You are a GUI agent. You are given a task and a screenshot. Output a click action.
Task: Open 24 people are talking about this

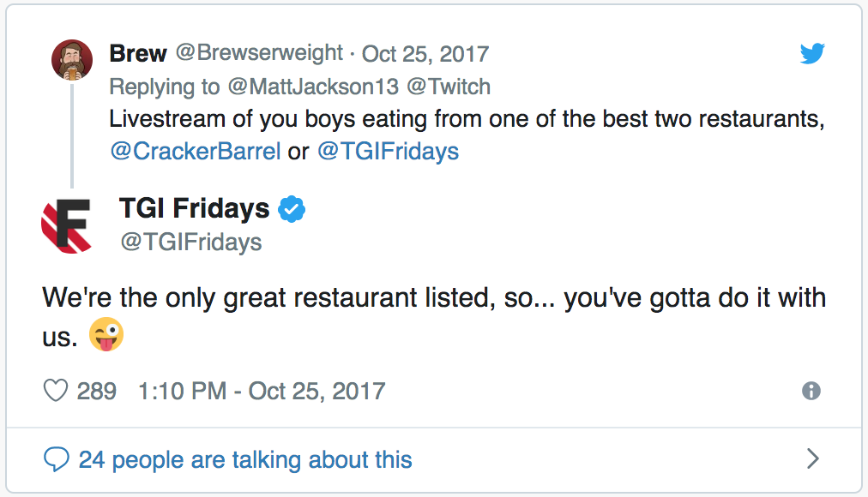click(245, 459)
